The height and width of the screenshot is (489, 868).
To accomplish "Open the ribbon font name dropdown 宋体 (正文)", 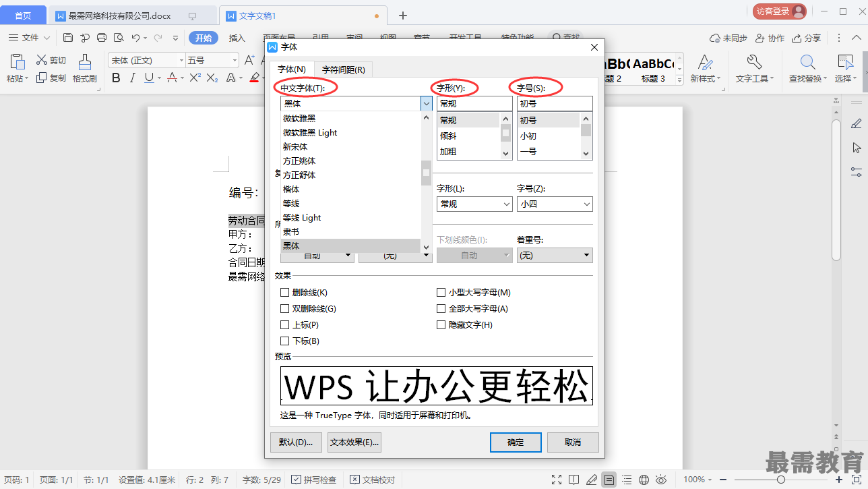I will coord(181,61).
